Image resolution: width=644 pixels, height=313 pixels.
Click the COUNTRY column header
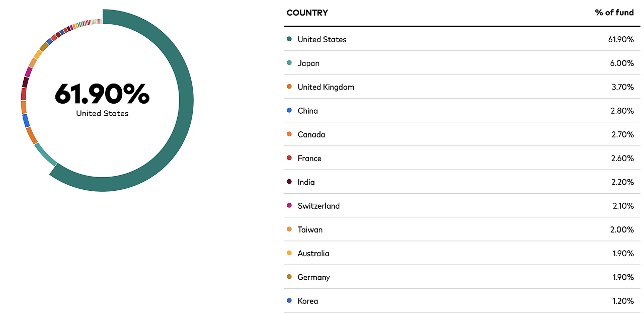[307, 13]
